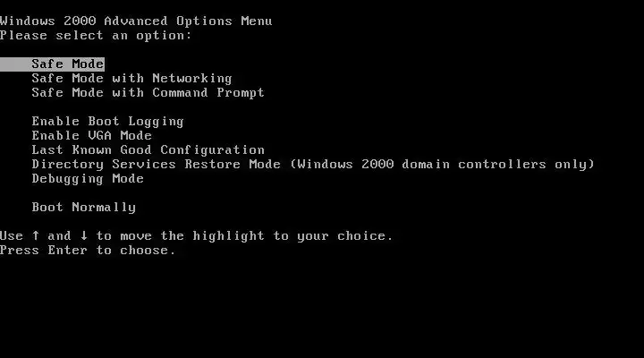Select the highlighted Safe Mode option
Screen dimensions: 644x358
pyautogui.click(x=52, y=64)
